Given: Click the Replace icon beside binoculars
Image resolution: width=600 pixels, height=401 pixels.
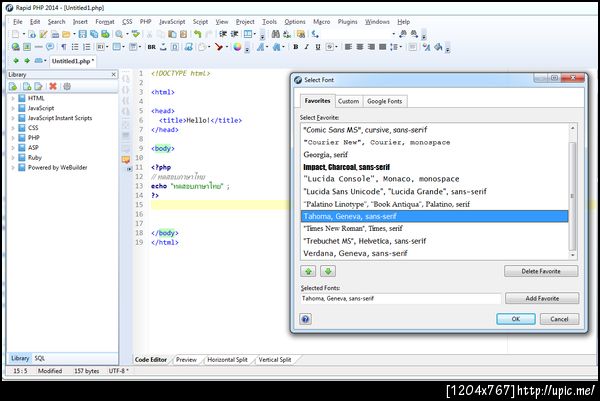Looking at the screenshot, I should [287, 34].
